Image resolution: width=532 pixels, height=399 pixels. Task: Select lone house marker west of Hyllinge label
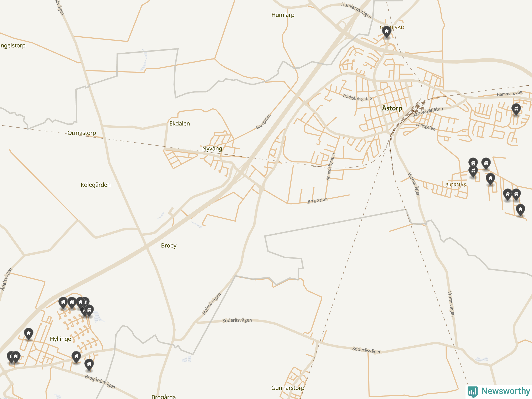pyautogui.click(x=29, y=334)
